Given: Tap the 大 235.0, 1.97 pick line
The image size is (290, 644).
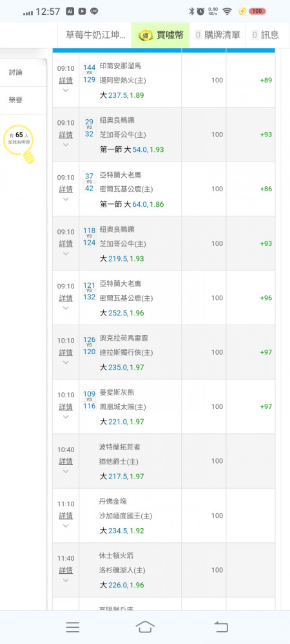Looking at the screenshot, I should (x=122, y=367).
